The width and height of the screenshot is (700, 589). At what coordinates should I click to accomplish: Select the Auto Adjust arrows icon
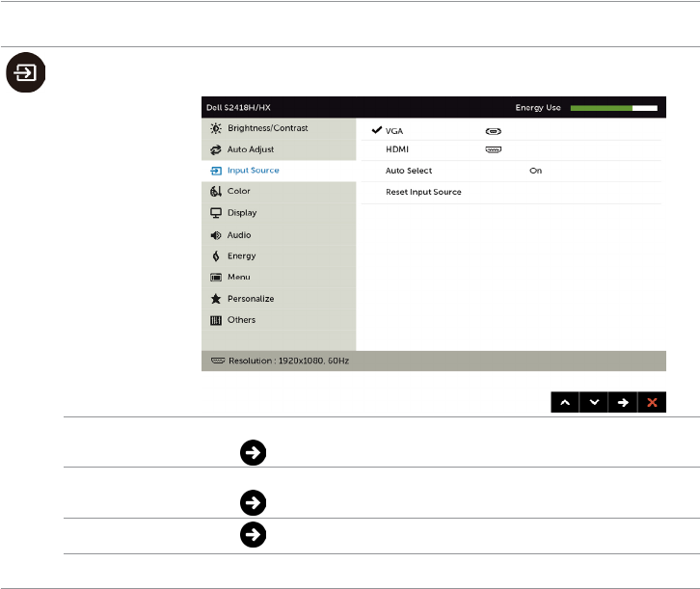point(216,150)
